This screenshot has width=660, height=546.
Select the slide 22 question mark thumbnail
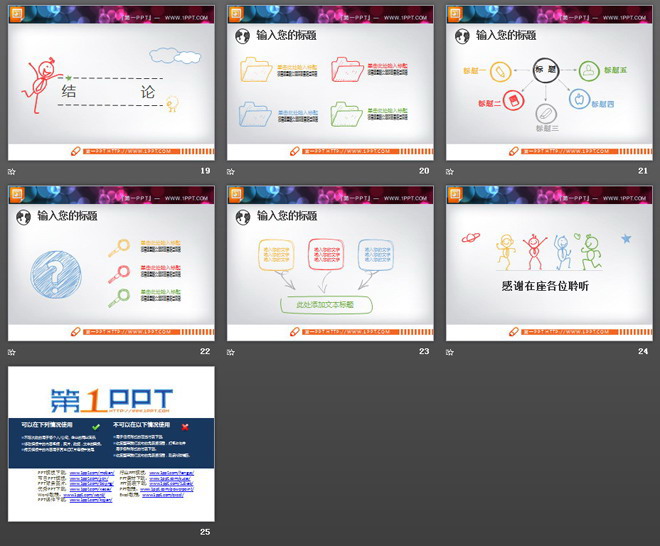click(111, 264)
